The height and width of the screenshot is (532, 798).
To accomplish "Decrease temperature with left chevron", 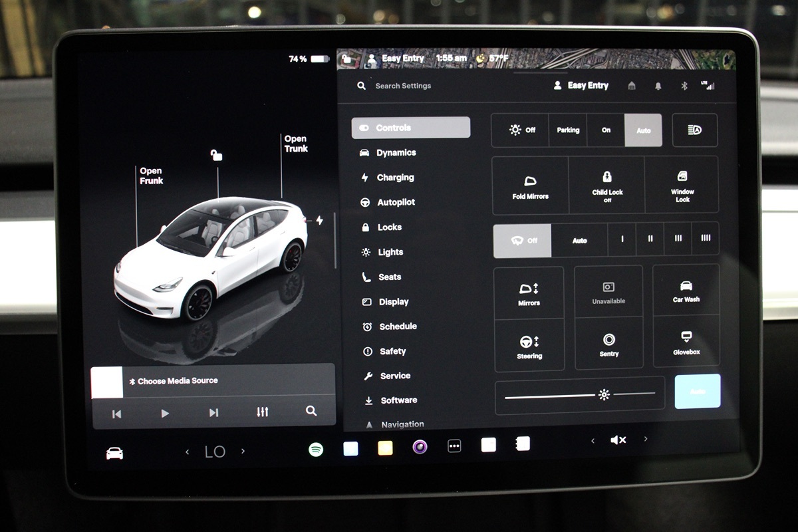I will point(187,452).
